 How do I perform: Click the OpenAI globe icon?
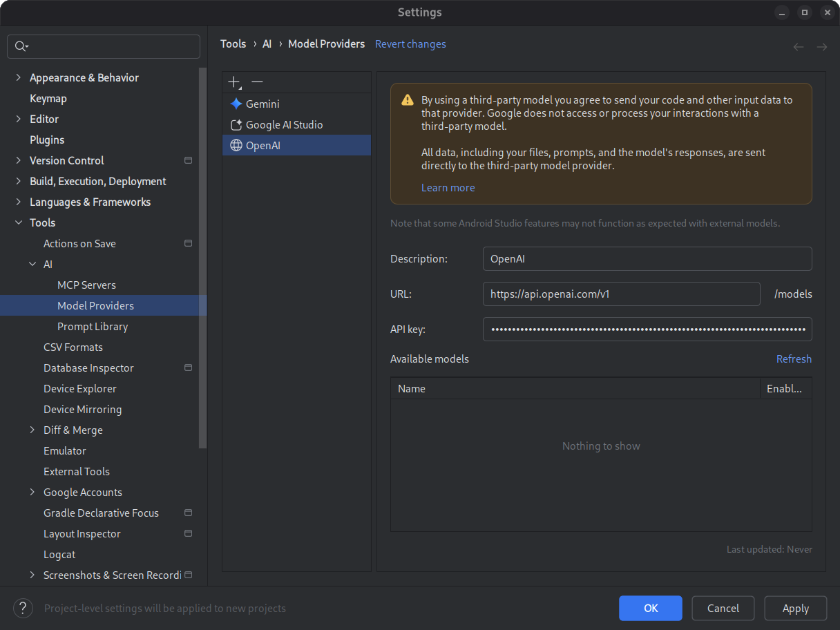click(237, 145)
